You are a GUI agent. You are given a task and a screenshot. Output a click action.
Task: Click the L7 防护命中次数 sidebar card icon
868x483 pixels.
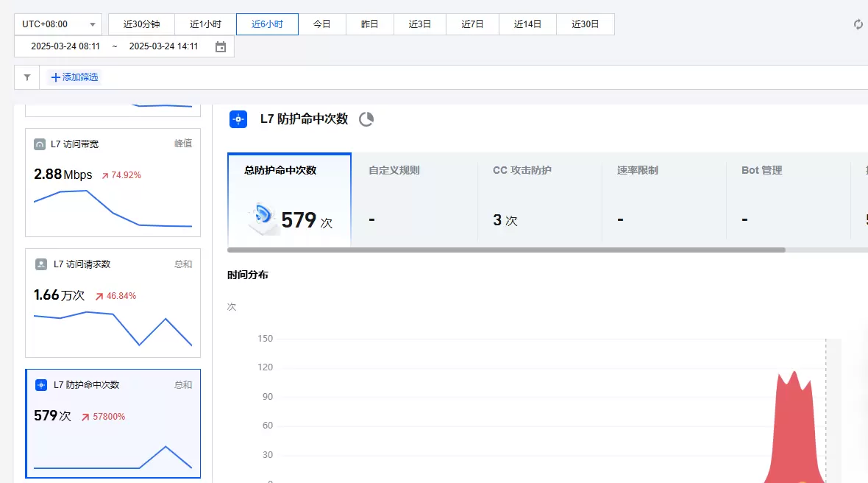pyautogui.click(x=41, y=385)
